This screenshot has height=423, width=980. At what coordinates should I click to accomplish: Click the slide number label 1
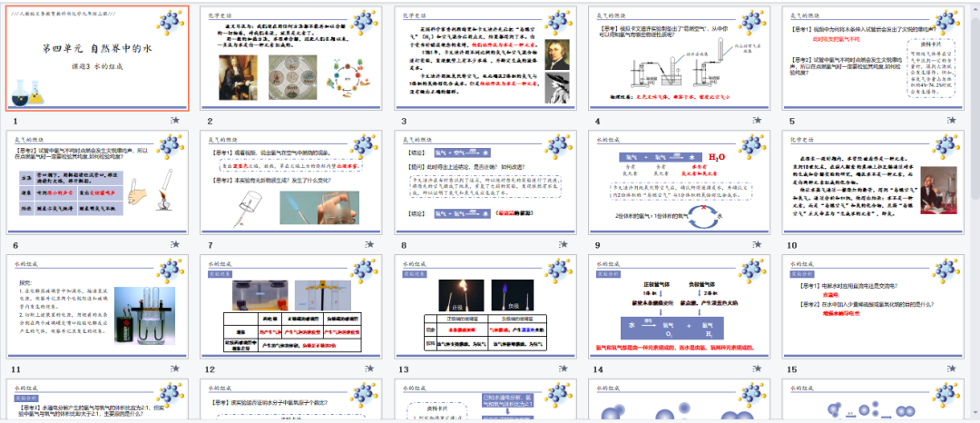tap(15, 122)
